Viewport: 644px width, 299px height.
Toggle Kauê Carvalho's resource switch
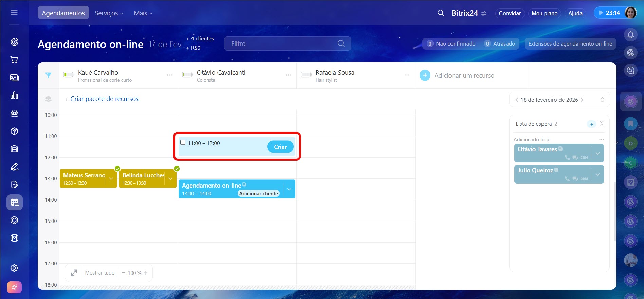(x=68, y=75)
